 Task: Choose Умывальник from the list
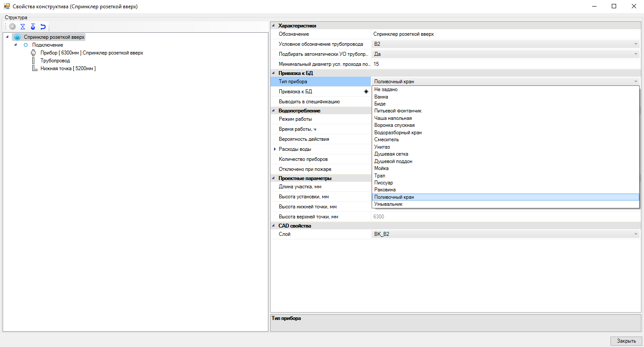(505, 204)
